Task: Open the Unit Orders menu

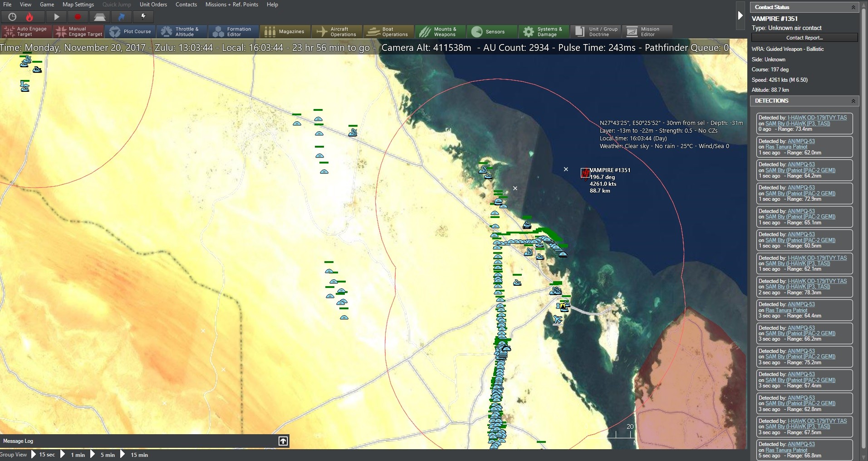Action: pyautogui.click(x=153, y=5)
